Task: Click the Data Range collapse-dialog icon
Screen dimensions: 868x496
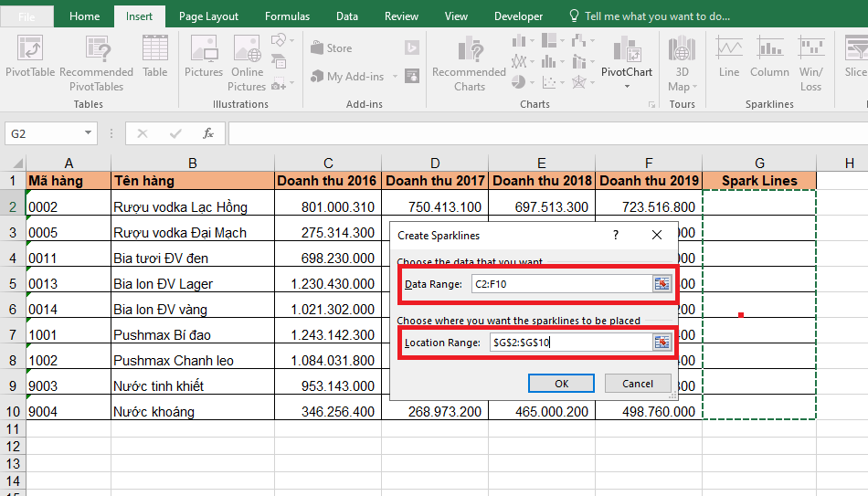Action: pyautogui.click(x=662, y=284)
